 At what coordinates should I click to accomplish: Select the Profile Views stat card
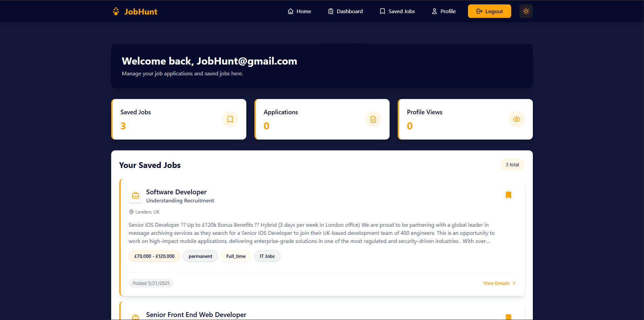coord(465,119)
